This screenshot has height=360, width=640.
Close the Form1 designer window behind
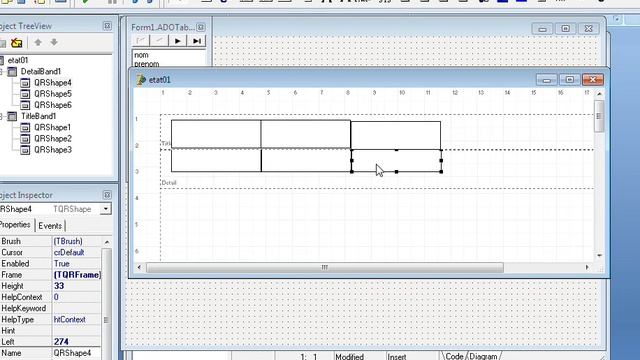coord(589,29)
